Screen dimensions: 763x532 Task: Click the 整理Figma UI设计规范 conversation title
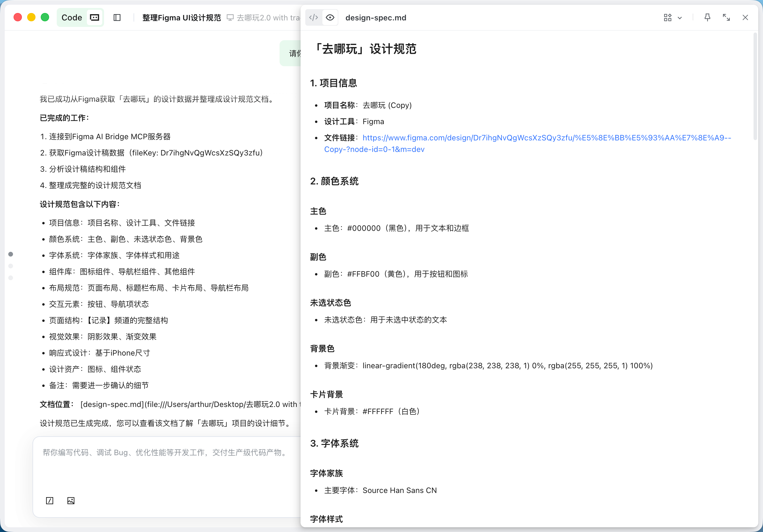click(181, 18)
